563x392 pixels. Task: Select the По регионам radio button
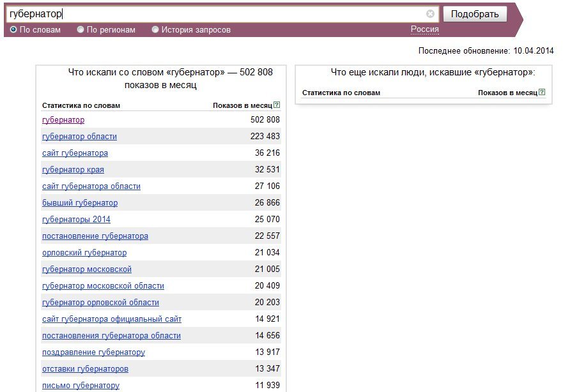[x=81, y=30]
